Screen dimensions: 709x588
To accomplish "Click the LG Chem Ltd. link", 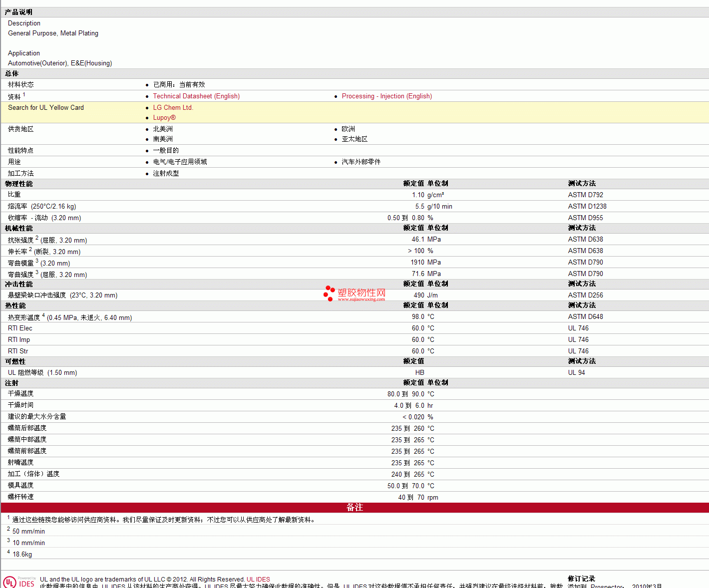I will (x=173, y=108).
